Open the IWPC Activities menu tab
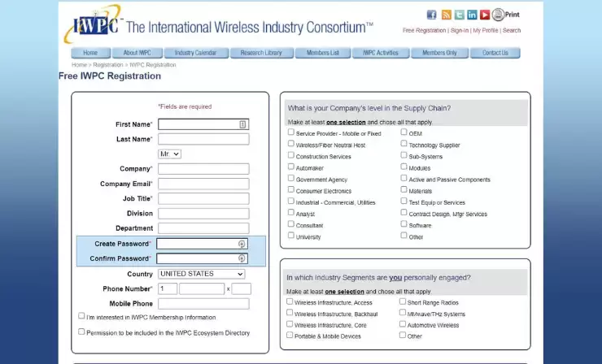Screen dimensions: 602x364 click(x=381, y=53)
